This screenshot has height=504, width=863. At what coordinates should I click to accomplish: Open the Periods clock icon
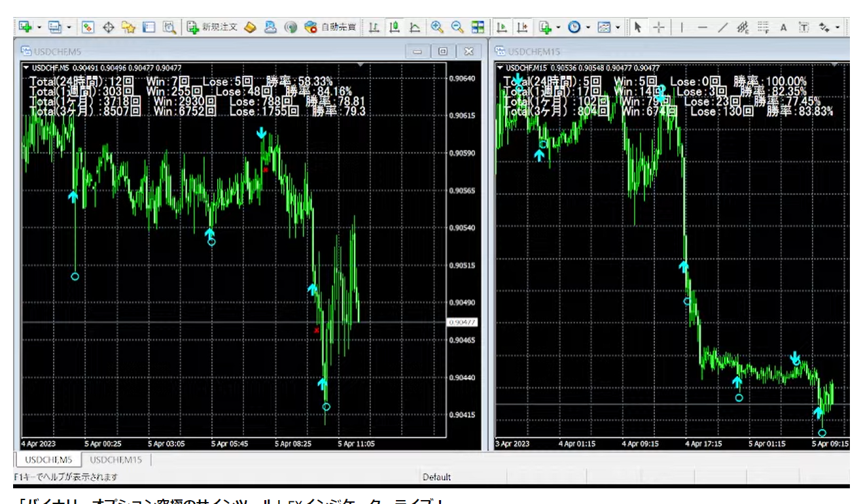click(574, 27)
